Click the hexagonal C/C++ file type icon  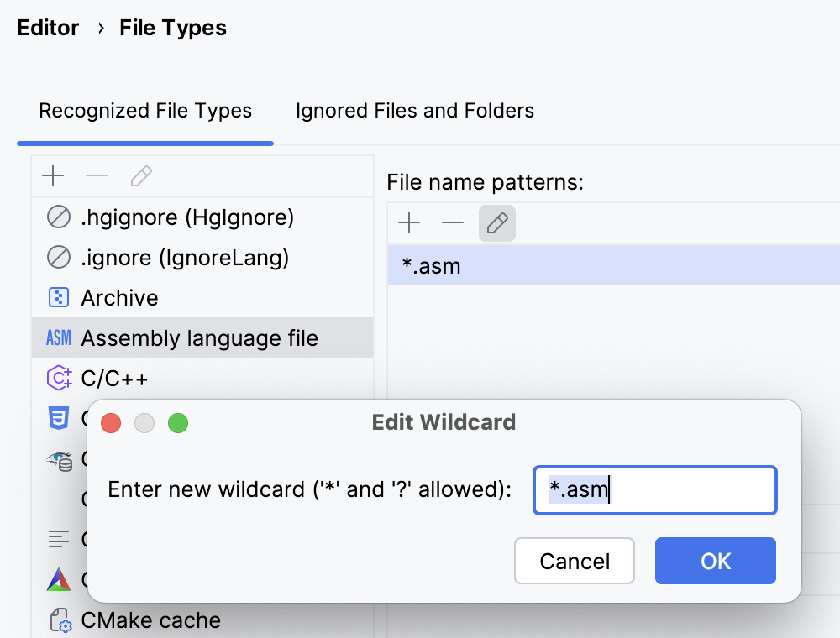(x=58, y=379)
